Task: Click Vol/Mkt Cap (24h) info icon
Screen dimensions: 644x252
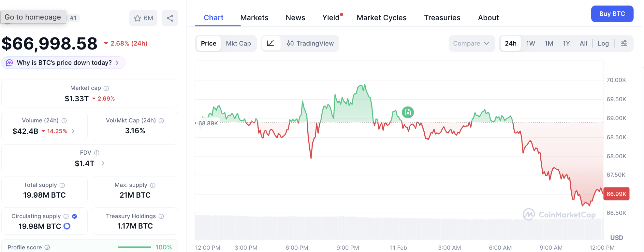Action: 161,120
